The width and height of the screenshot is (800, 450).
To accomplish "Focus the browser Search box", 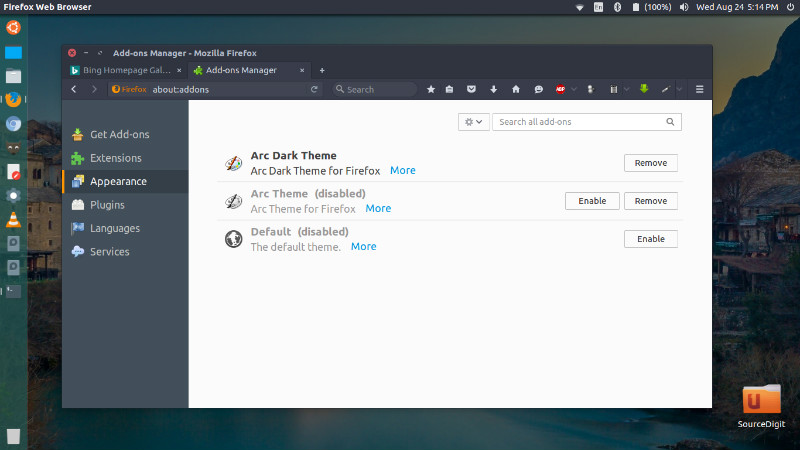I will point(374,89).
